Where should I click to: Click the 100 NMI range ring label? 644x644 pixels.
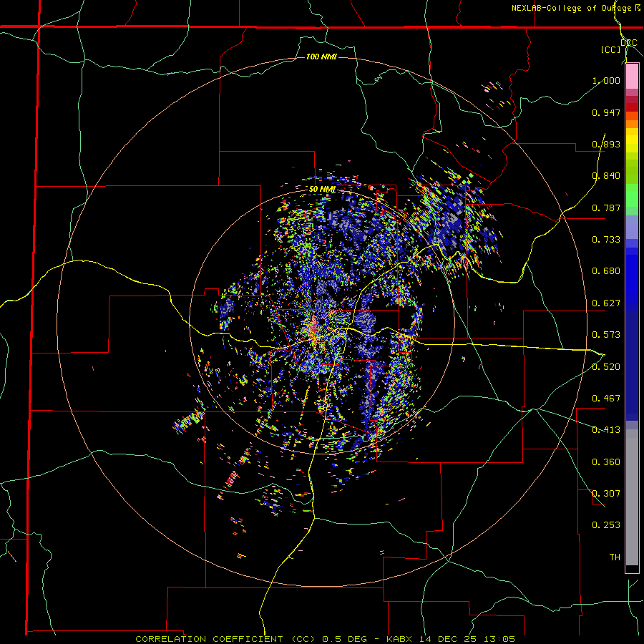pyautogui.click(x=321, y=57)
